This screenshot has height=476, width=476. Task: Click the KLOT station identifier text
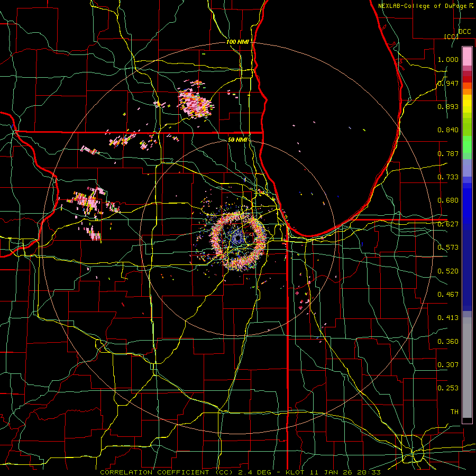tap(295, 472)
